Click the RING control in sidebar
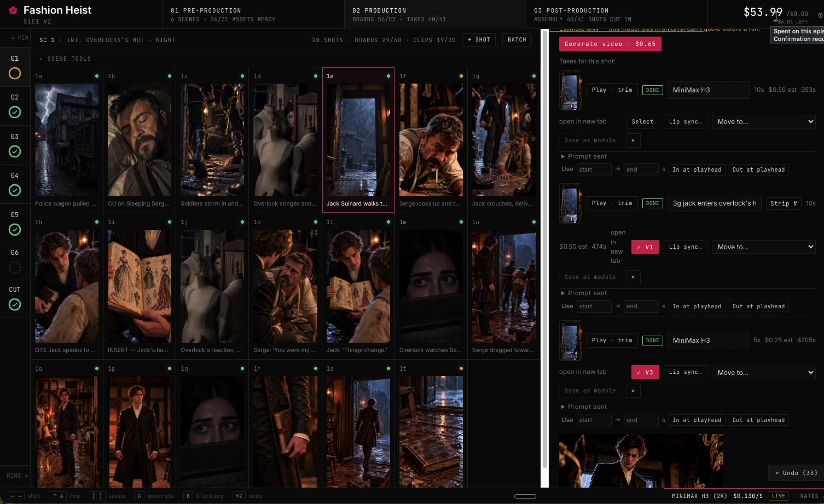This screenshot has height=504, width=824. (x=18, y=476)
